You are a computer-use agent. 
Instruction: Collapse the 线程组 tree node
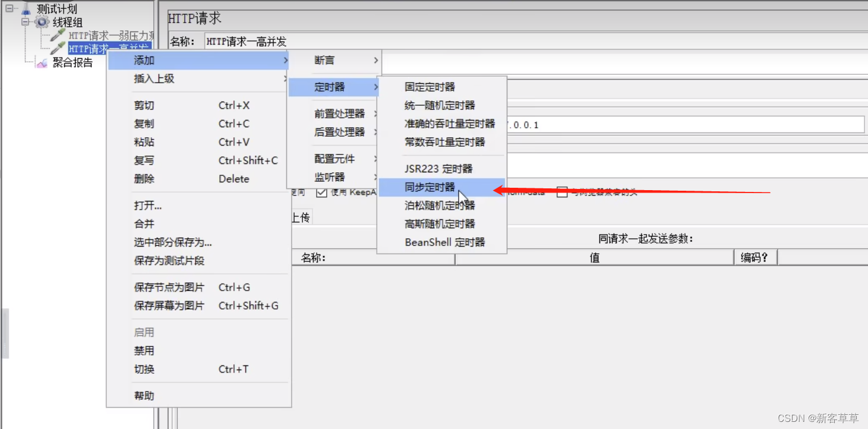coord(26,22)
